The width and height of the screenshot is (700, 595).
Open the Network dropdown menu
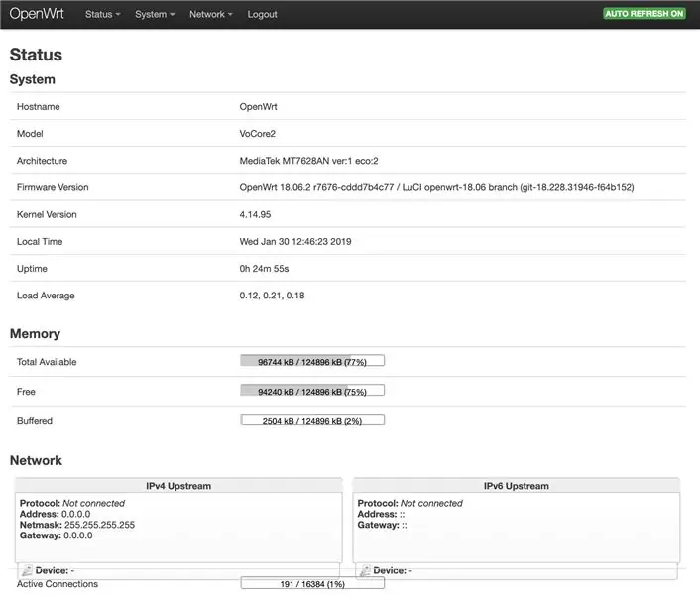tap(211, 14)
